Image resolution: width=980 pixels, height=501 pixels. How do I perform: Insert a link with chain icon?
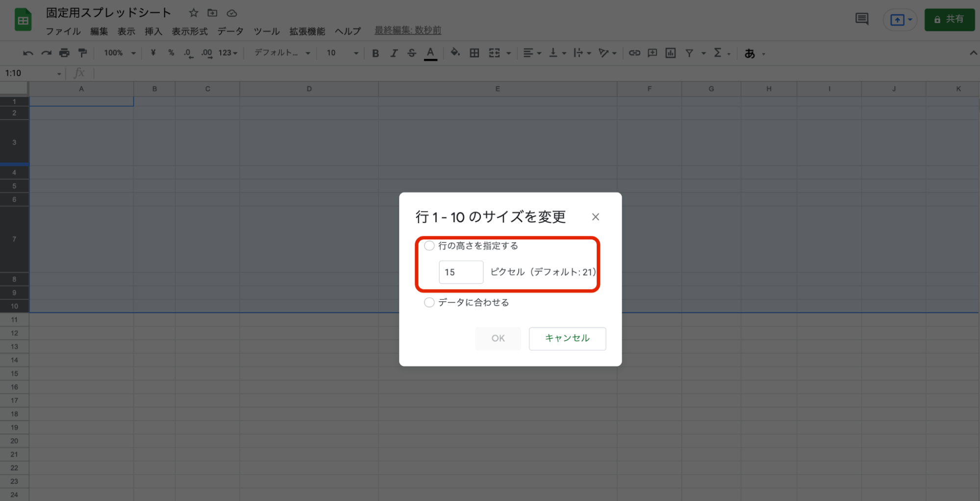[634, 53]
